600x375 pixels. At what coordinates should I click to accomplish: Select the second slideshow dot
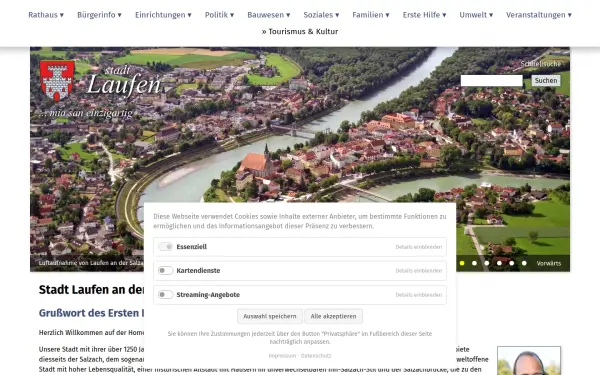tap(474, 263)
